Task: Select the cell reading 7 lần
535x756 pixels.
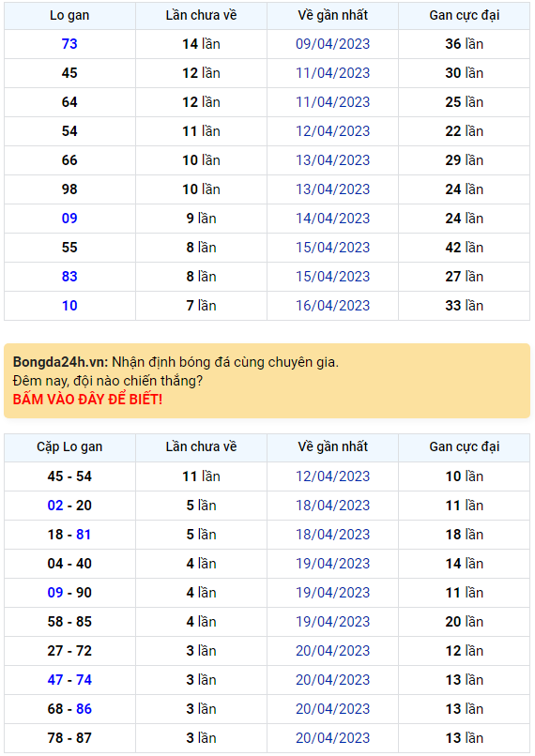Action: click(201, 306)
